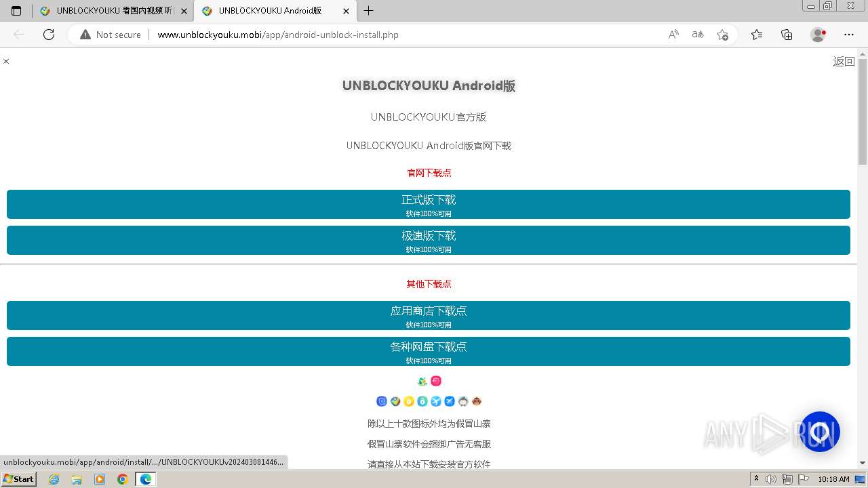Click the address bar URL
The image size is (868, 488).
(278, 35)
